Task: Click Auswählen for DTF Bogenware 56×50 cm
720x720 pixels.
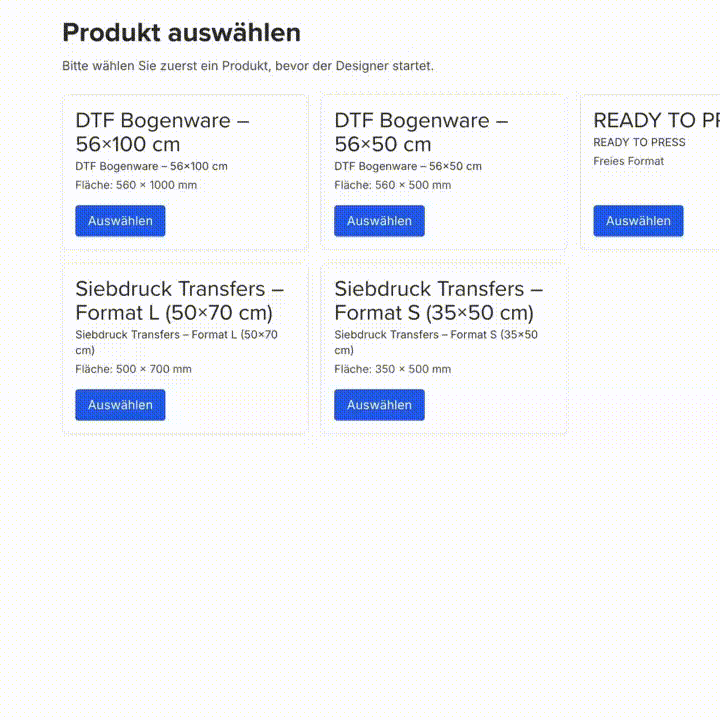Action: (379, 221)
